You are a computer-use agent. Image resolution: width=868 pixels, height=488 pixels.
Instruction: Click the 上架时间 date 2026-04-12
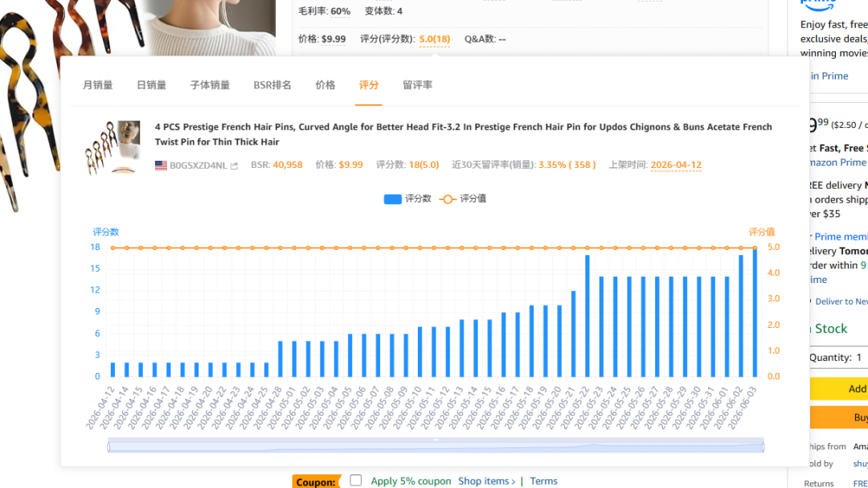click(x=676, y=165)
